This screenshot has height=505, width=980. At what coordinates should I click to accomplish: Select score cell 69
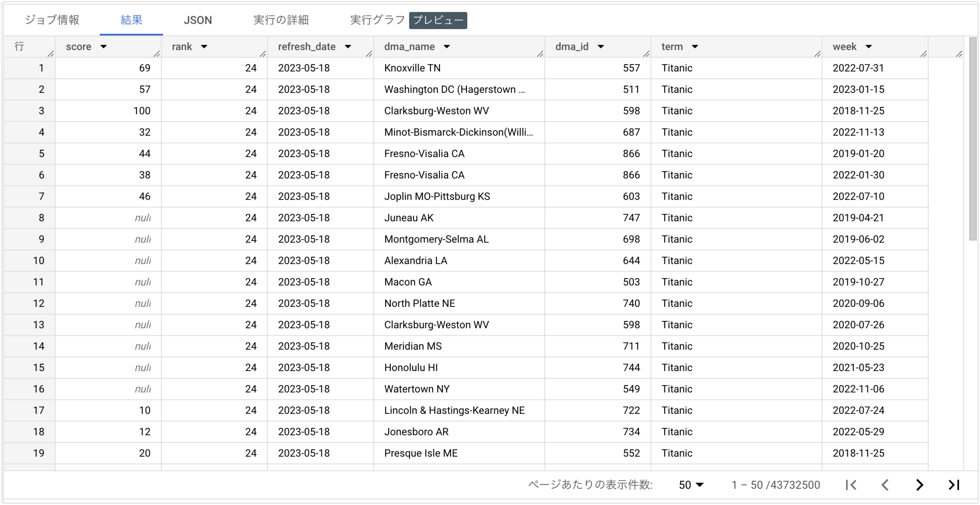click(x=108, y=68)
